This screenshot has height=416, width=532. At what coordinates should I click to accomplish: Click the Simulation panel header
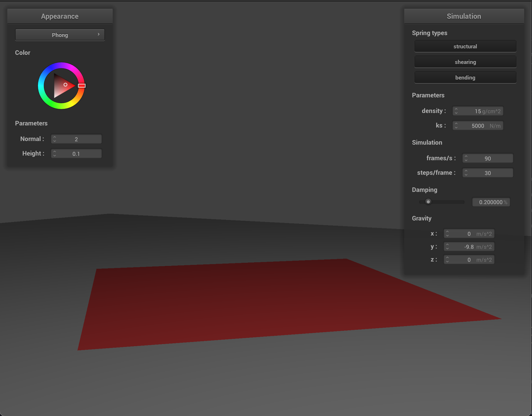464,16
